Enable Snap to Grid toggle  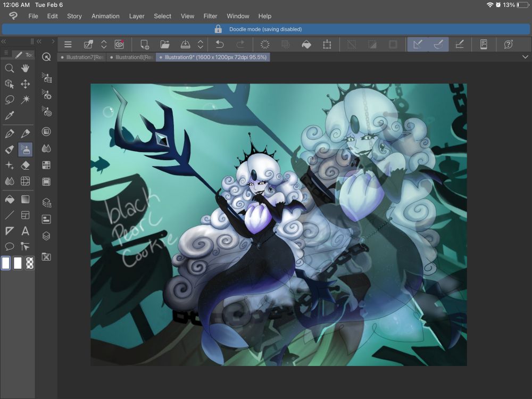(x=459, y=45)
